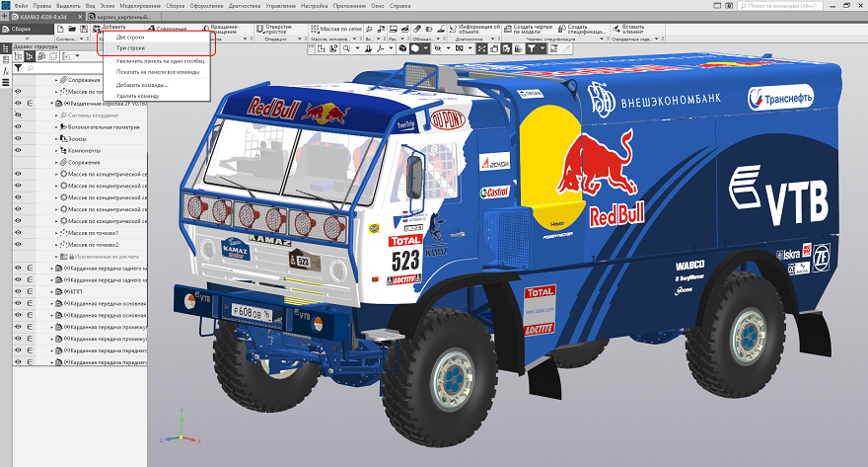Open the Диагностика group dropdown arrow
Viewport: 868px width, 467px height.
(494, 39)
